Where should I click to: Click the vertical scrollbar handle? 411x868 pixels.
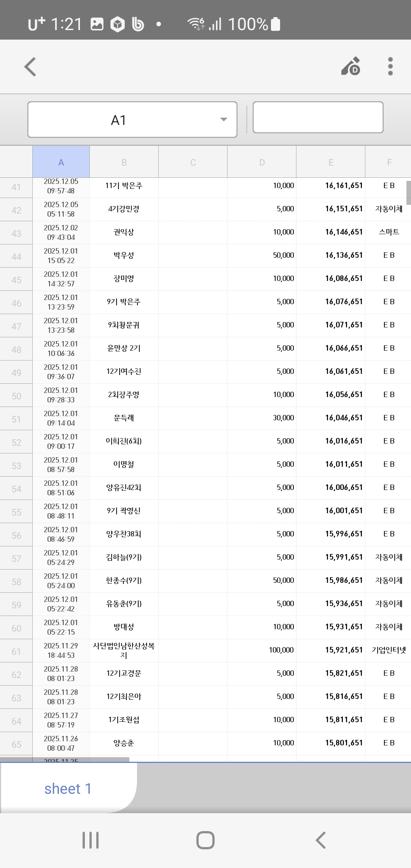click(408, 193)
